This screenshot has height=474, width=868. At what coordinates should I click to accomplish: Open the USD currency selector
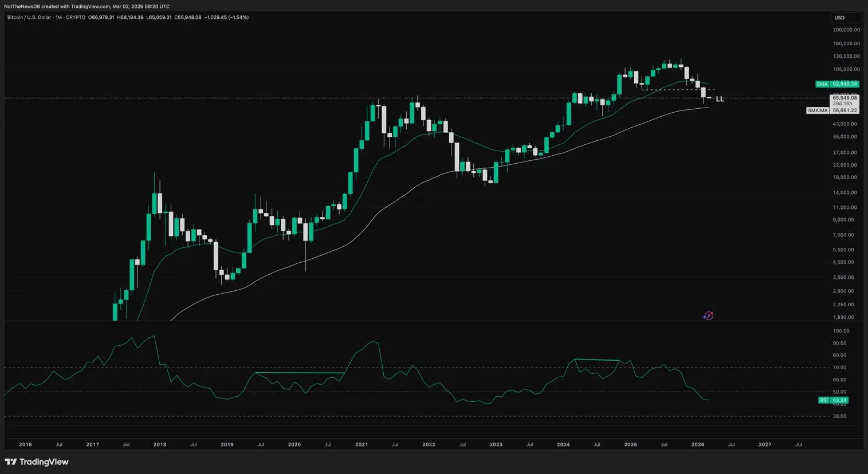(846, 18)
